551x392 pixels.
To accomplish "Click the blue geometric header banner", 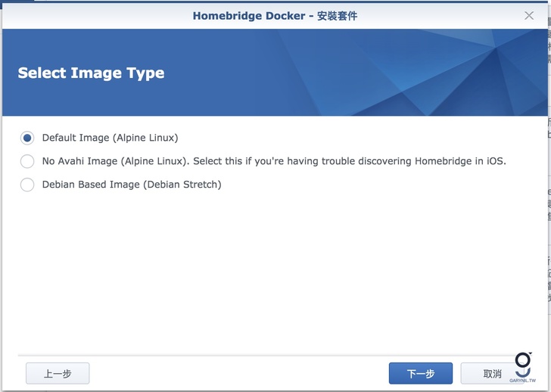I will 378,72.
